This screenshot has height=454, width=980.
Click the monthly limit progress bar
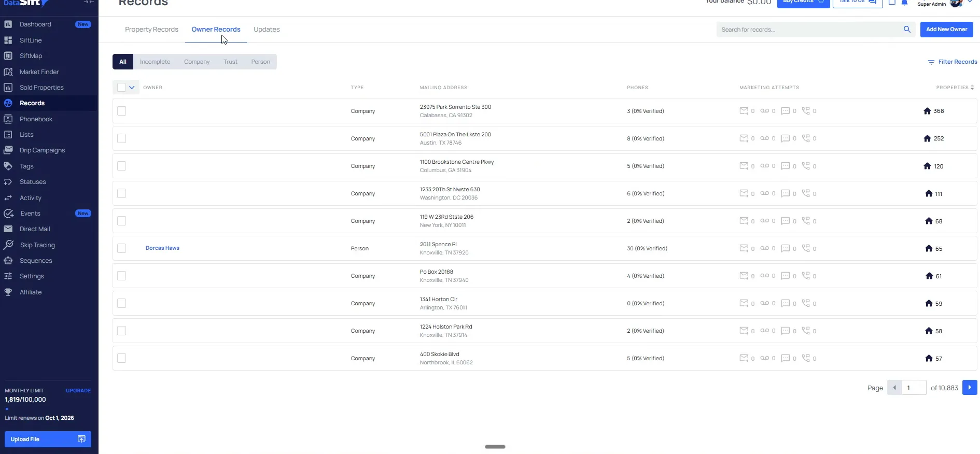coord(48,409)
